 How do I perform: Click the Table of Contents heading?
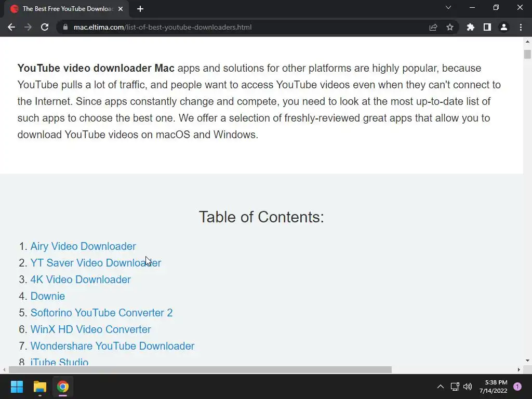[261, 217]
